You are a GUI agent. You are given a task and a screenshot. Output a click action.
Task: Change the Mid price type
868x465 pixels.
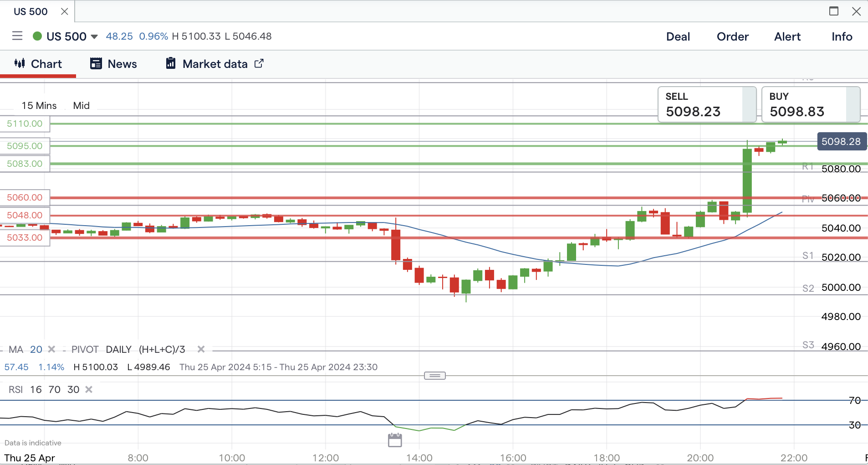(x=82, y=106)
